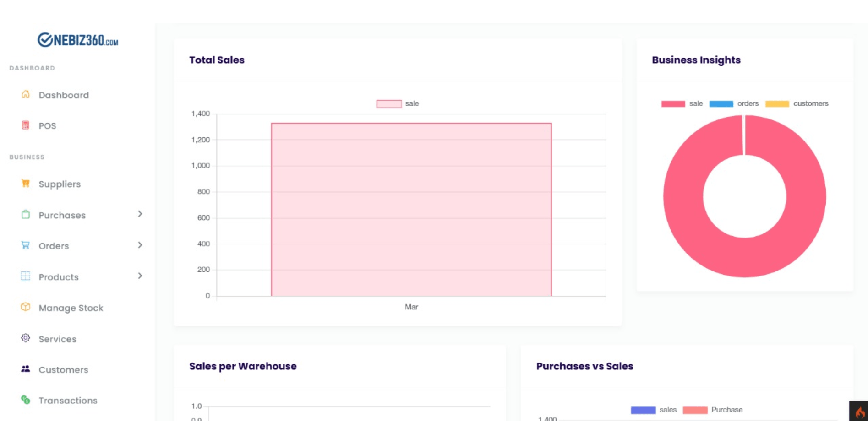868x444 pixels.
Task: Click the ONEBIZ360.com logo link
Action: click(78, 40)
